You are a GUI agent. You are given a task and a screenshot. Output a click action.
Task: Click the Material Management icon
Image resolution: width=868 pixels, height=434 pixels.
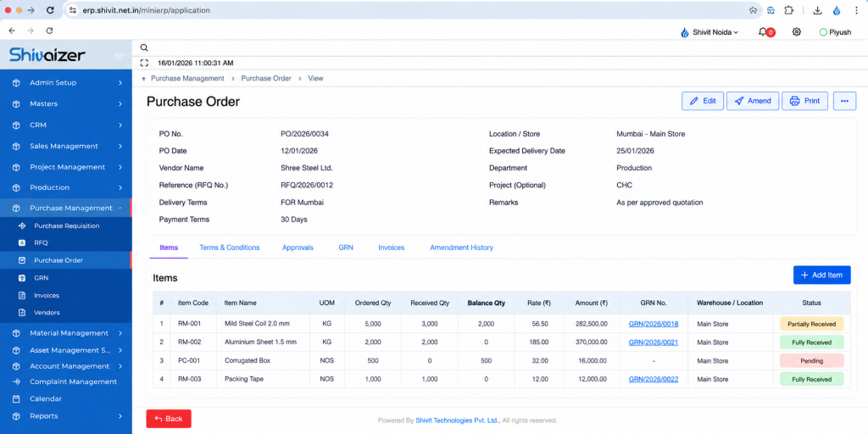pos(16,333)
